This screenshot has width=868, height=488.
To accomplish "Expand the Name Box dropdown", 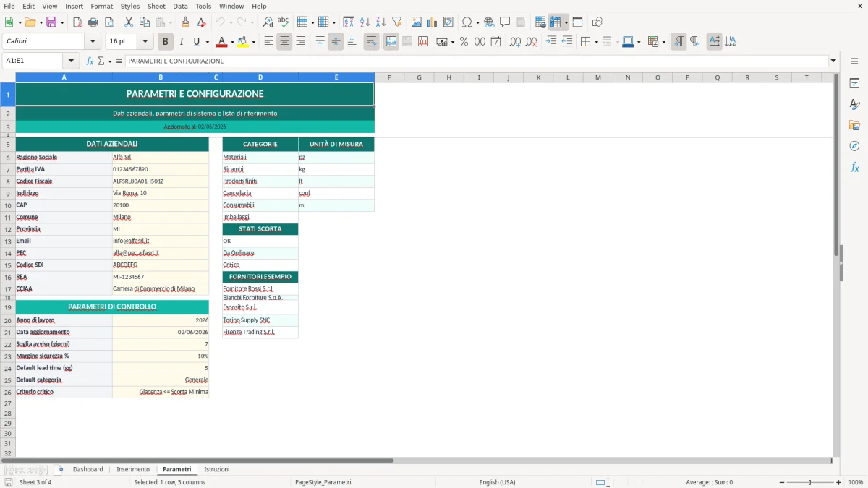I will pyautogui.click(x=71, y=61).
